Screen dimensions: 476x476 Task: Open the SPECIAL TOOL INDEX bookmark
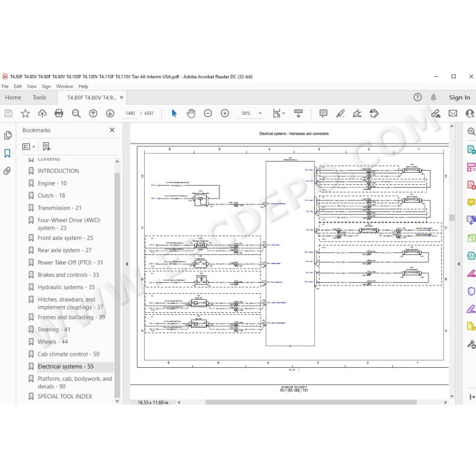click(65, 396)
